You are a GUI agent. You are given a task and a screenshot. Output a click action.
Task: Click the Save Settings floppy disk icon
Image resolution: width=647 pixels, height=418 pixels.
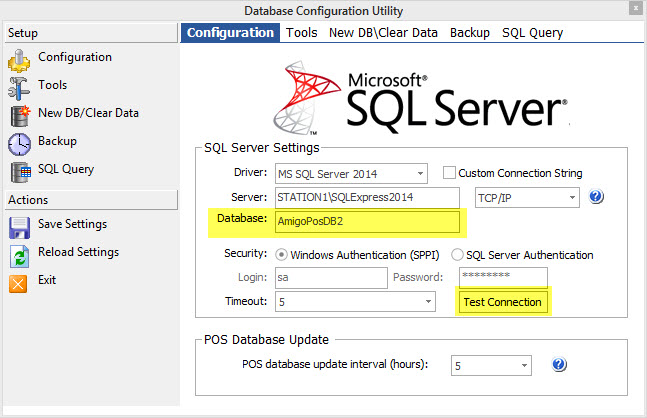[19, 228]
